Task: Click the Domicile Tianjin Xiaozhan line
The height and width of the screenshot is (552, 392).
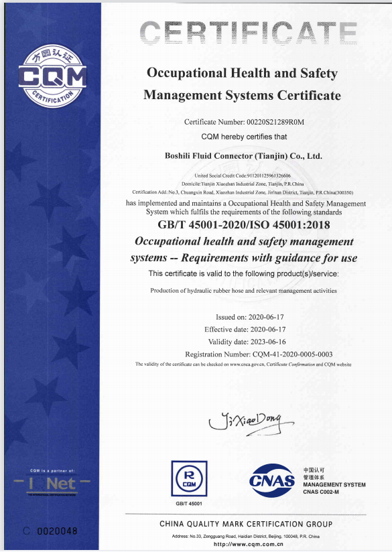Action: [x=243, y=184]
